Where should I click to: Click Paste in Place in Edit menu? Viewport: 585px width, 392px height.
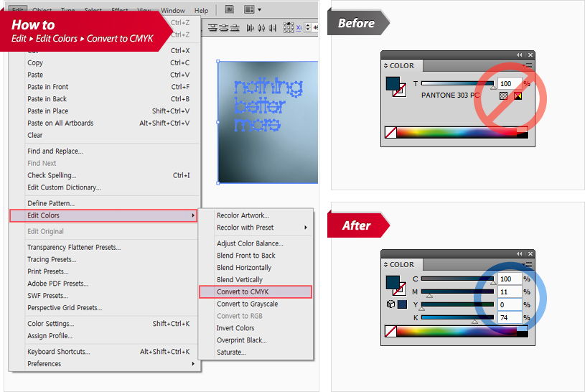(48, 111)
